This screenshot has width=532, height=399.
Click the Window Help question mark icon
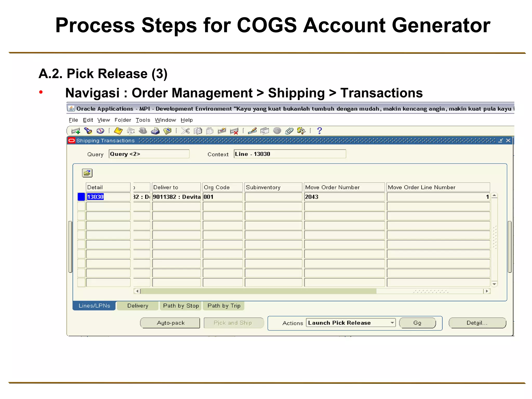pyautogui.click(x=320, y=131)
